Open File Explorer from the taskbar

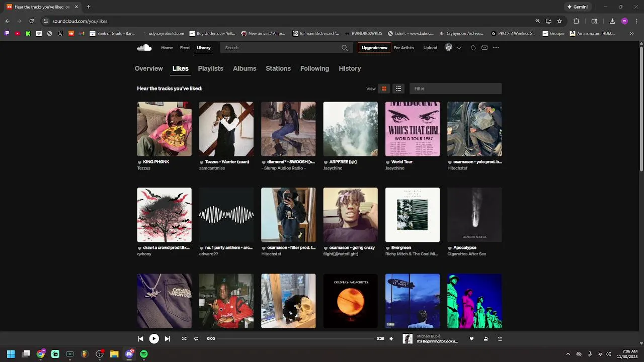pos(114,354)
